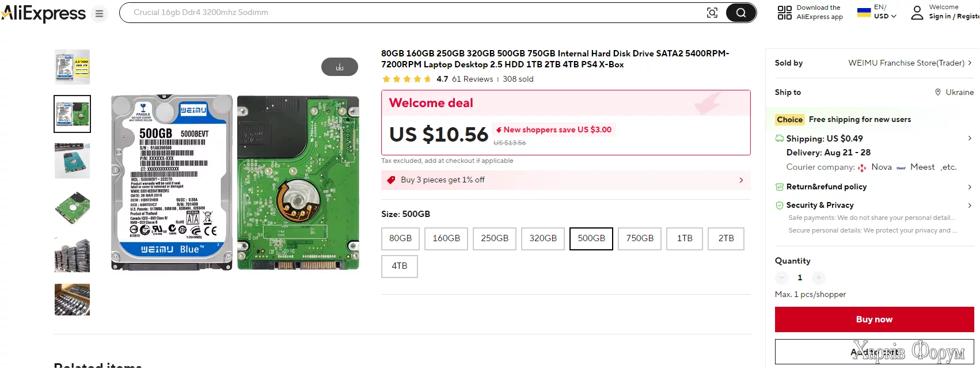Select the first product thumbnail image
Screen dimensions: 980x373
(x=72, y=67)
